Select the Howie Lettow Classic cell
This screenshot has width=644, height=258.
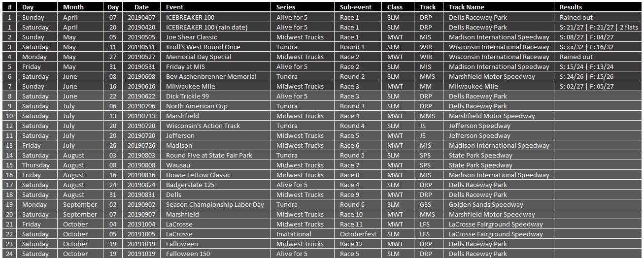pos(218,175)
